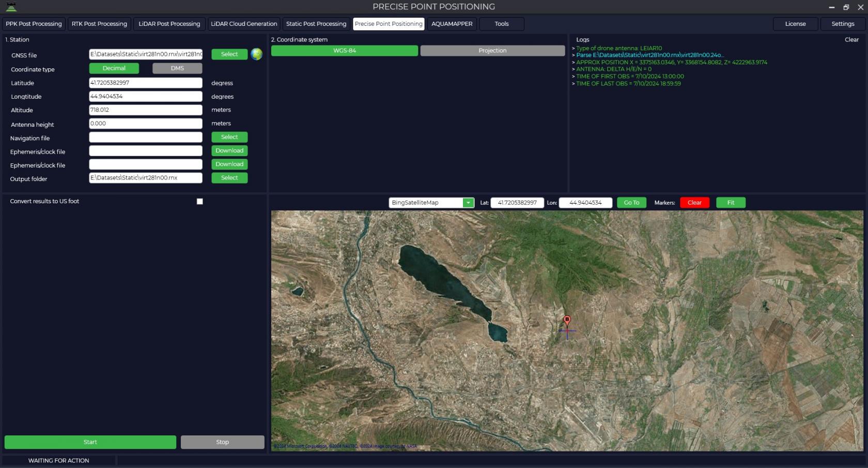Switch coordinate type to DMS
This screenshot has height=468, width=868.
tap(177, 68)
